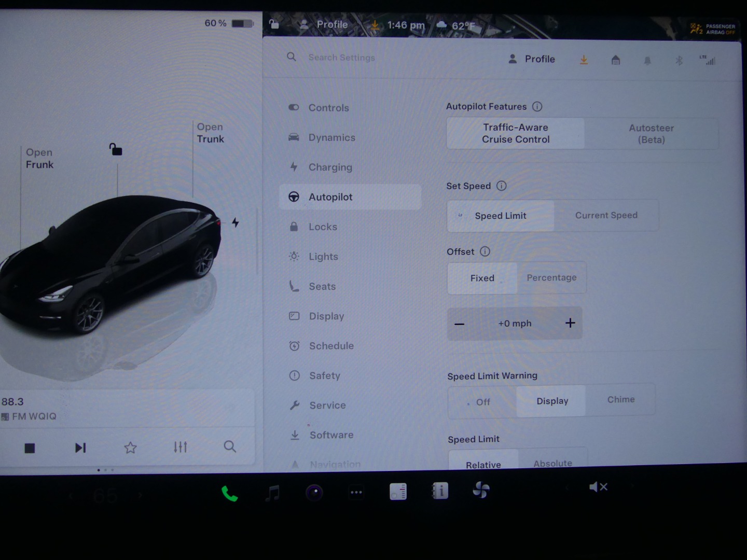This screenshot has width=747, height=560.
Task: Tap the HomeLink garage icon
Action: click(616, 60)
